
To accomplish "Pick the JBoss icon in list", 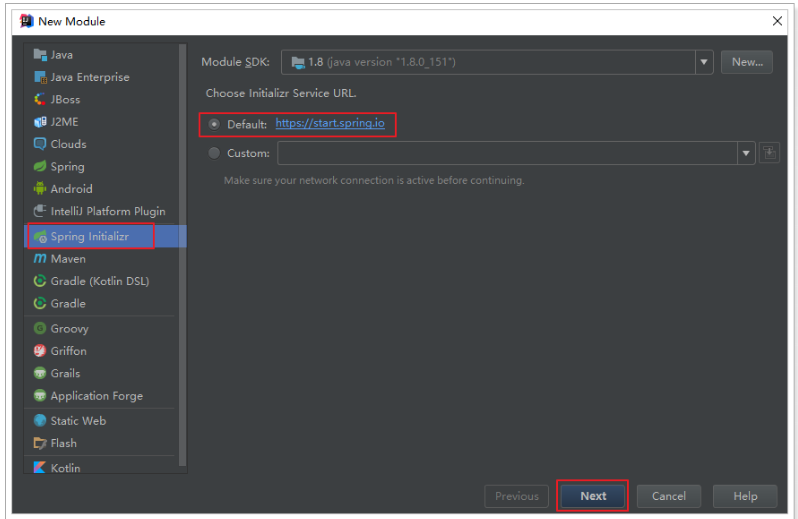I will pyautogui.click(x=40, y=99).
